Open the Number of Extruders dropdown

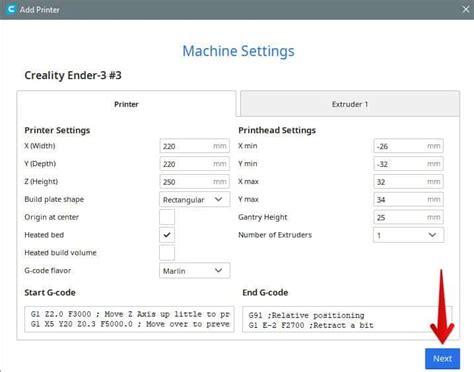click(x=408, y=235)
